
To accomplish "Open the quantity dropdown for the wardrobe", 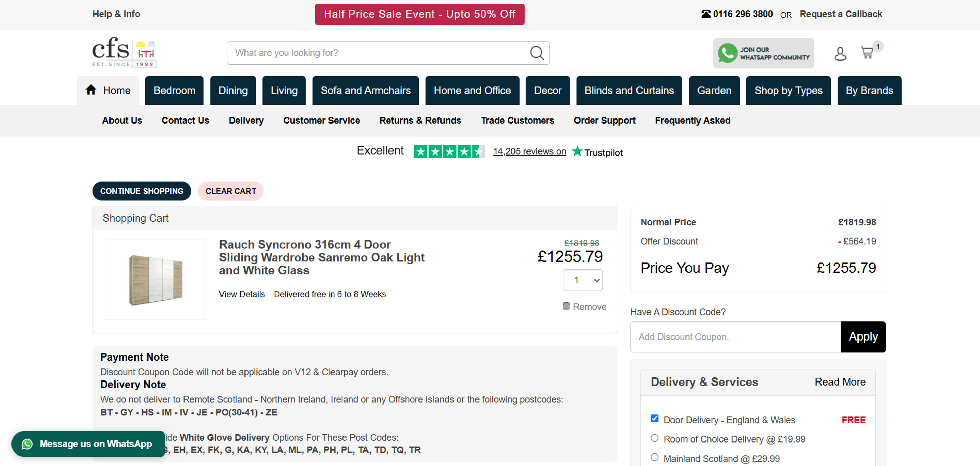I will click(582, 280).
